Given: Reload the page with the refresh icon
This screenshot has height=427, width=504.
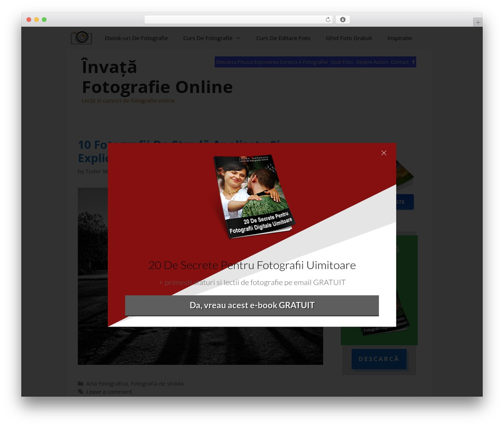Looking at the screenshot, I should click(328, 20).
